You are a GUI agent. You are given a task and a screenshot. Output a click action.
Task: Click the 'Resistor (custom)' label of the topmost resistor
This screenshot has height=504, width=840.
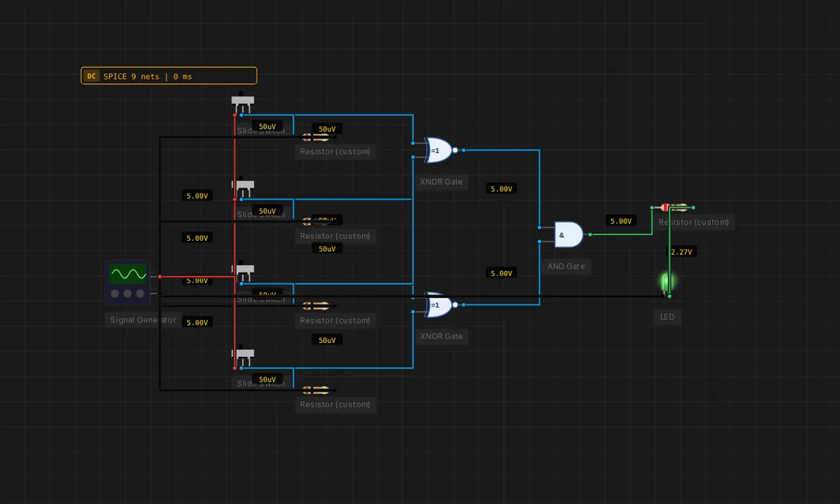pyautogui.click(x=335, y=151)
